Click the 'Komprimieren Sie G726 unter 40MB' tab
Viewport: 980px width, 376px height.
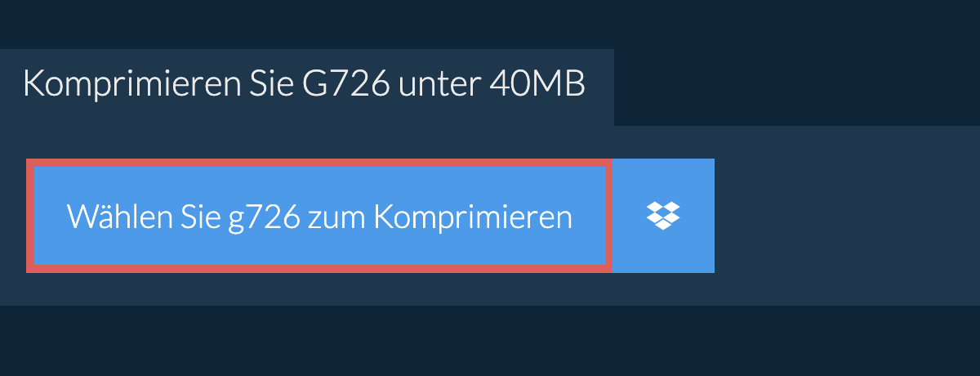coord(307,87)
